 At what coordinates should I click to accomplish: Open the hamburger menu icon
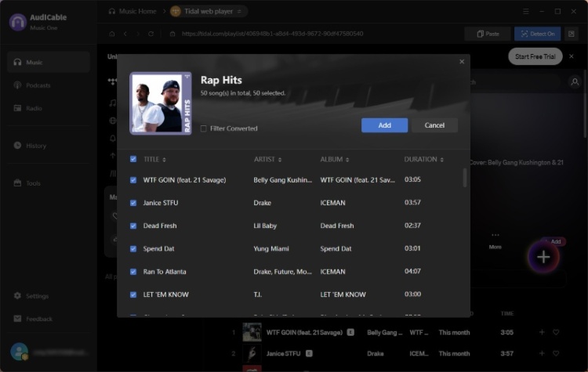click(526, 11)
